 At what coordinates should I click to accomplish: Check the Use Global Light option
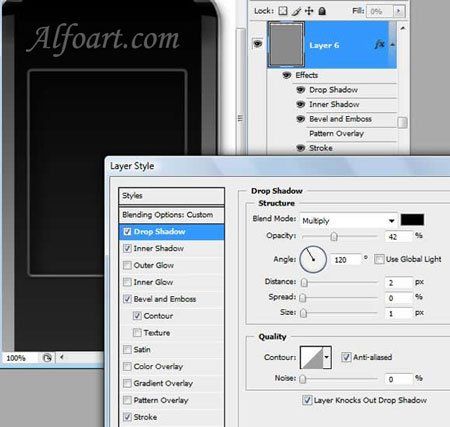click(x=379, y=259)
